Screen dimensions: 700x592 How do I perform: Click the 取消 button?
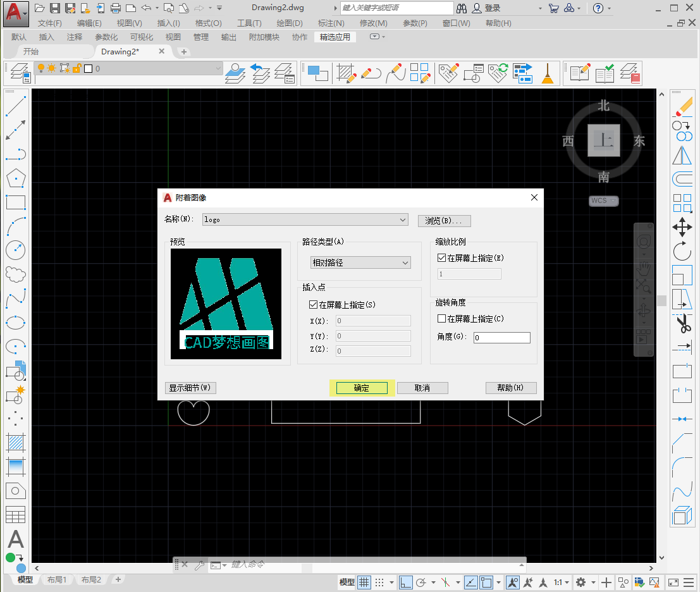click(422, 388)
